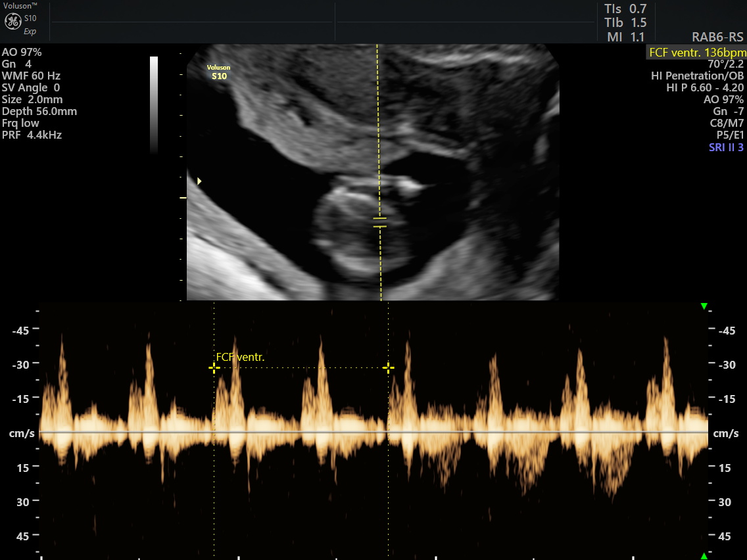This screenshot has height=560, width=747.
Task: Click the -30 mark on left velocity scale
Action: [x=20, y=364]
